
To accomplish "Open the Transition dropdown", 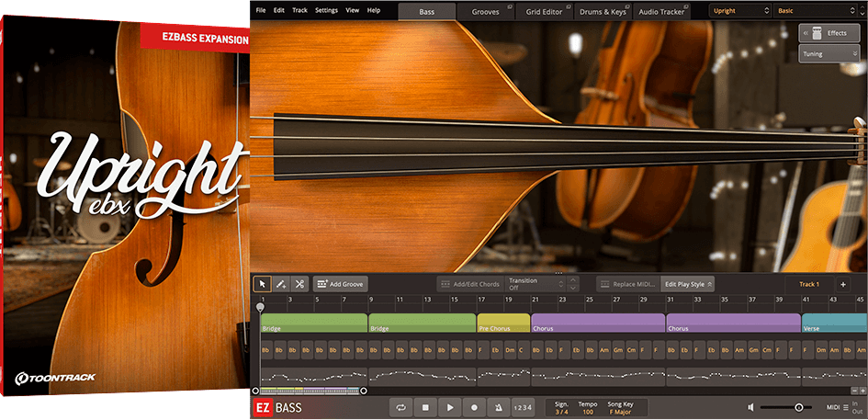I will tap(536, 284).
